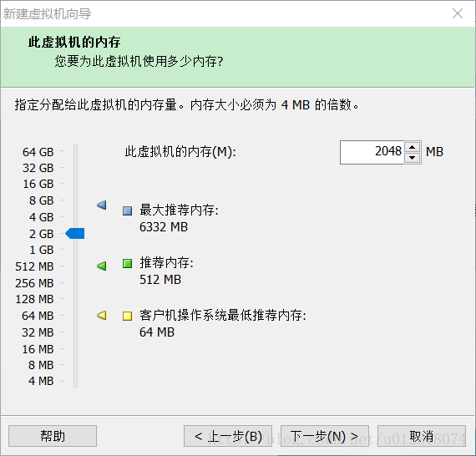Viewport: 476px width, 456px height.
Task: Click the yellow square legend icon
Action: point(127,316)
